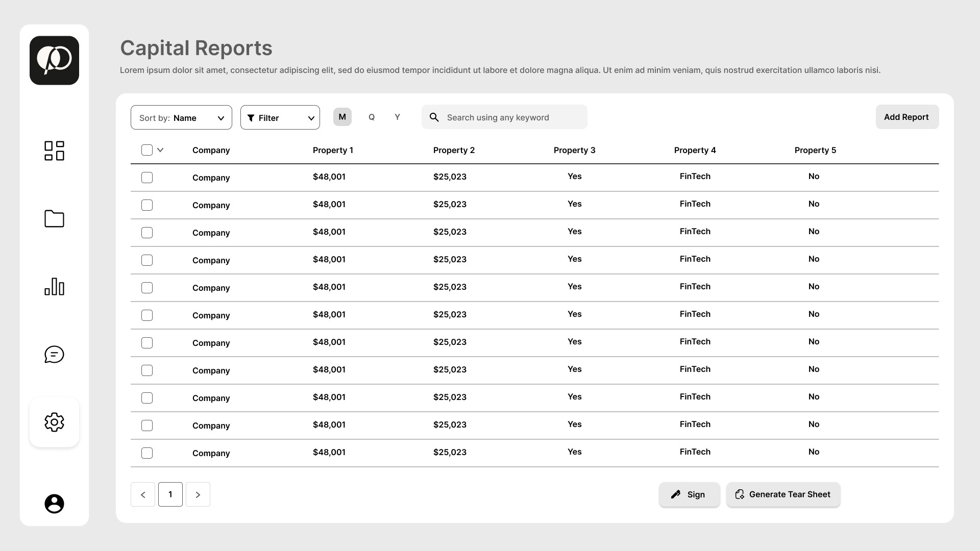Viewport: 980px width, 551px height.
Task: Click the Add Report button
Action: (906, 117)
